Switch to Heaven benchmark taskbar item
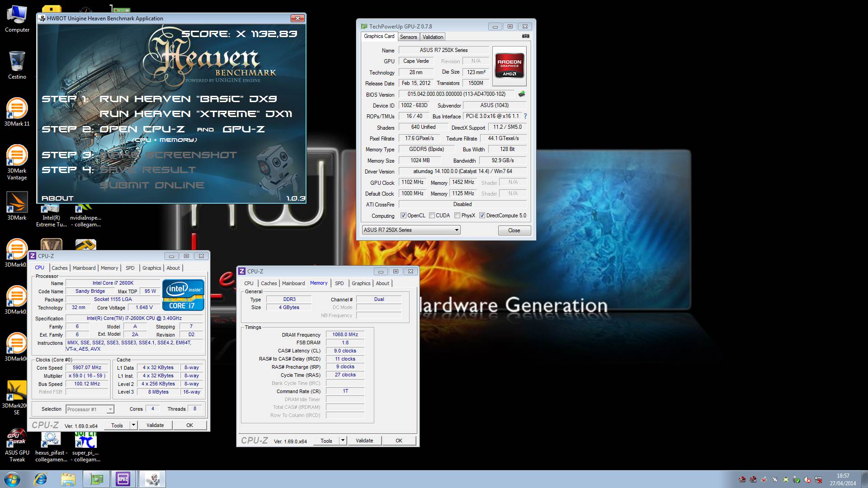 (152, 479)
